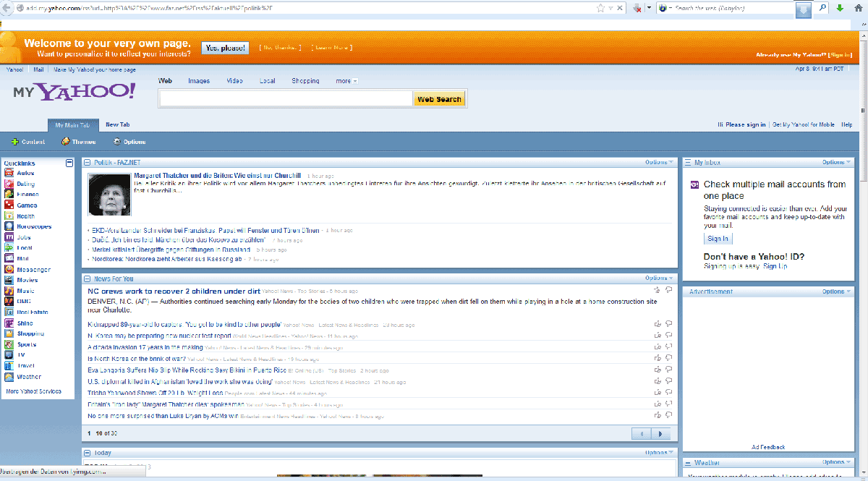The image size is (868, 481).
Task: Switch to My Main Tab
Action: tap(72, 124)
